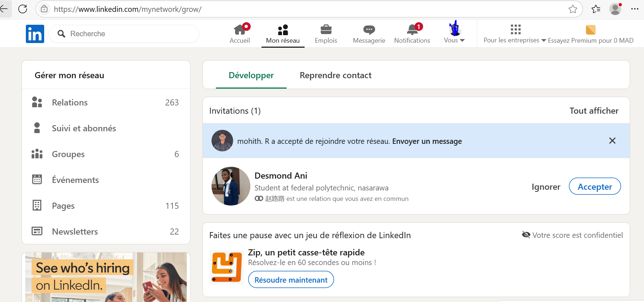644x302 pixels.
Task: Open the Accueil nav label
Action: [240, 41]
